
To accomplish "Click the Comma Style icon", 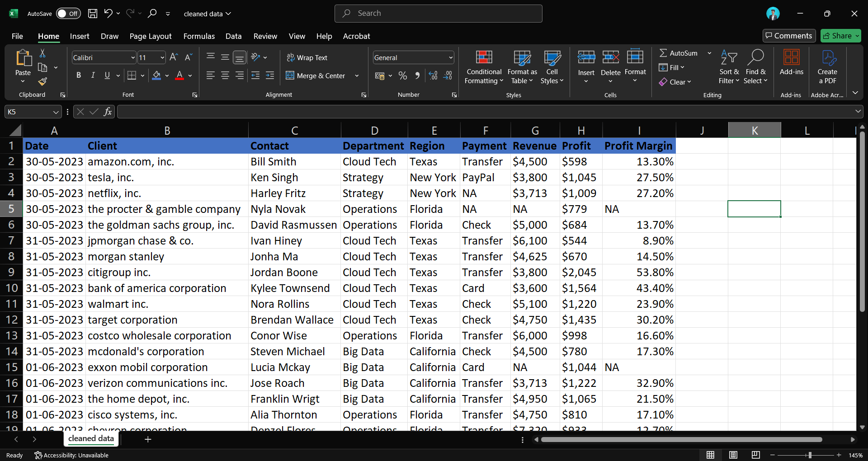I will tap(417, 75).
